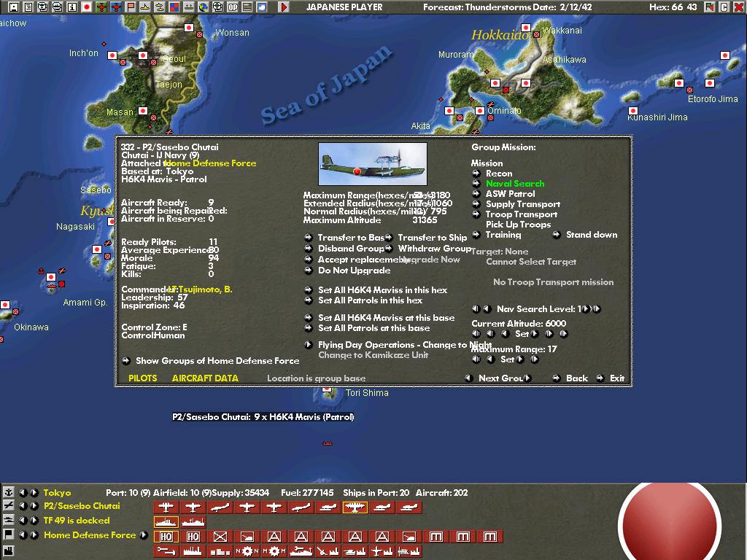Open the AIRCRAFT DATA tab

[x=205, y=378]
